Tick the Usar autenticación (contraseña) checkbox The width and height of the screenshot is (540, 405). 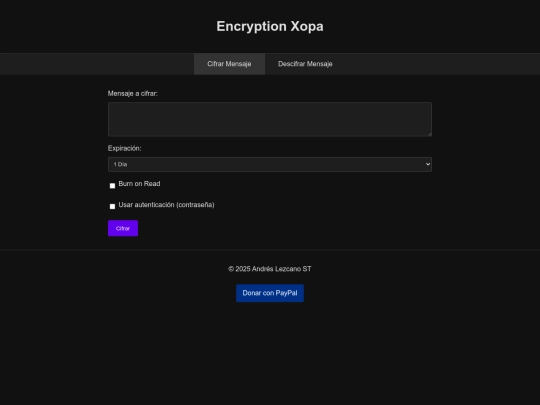pyautogui.click(x=112, y=206)
